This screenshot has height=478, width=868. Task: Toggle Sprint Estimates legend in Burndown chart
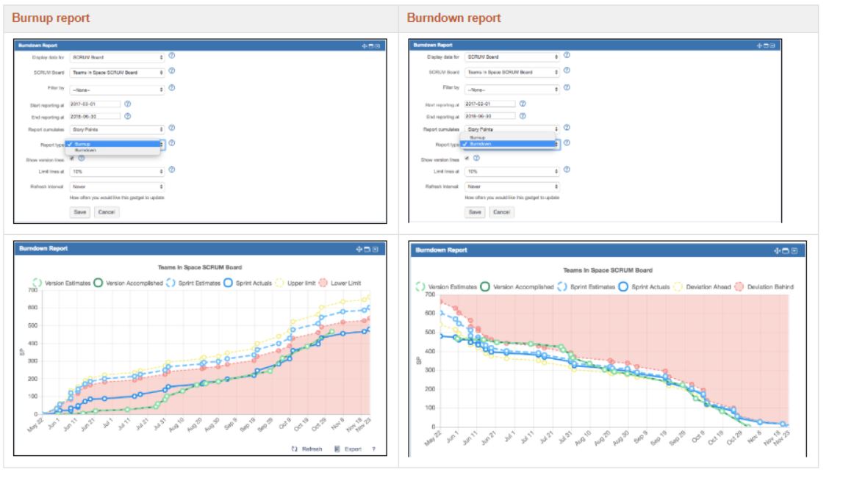587,287
